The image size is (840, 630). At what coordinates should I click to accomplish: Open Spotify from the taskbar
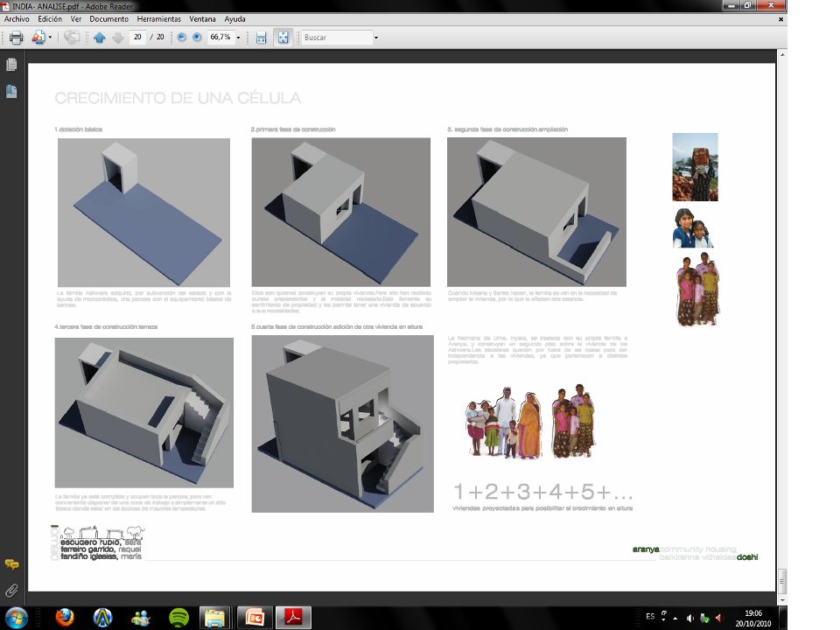tap(178, 618)
